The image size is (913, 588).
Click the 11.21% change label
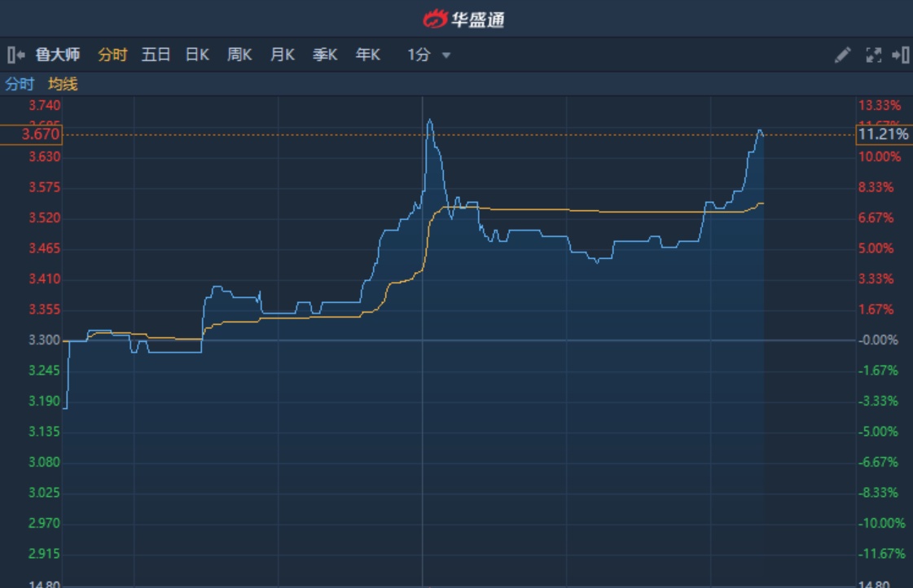pyautogui.click(x=884, y=134)
